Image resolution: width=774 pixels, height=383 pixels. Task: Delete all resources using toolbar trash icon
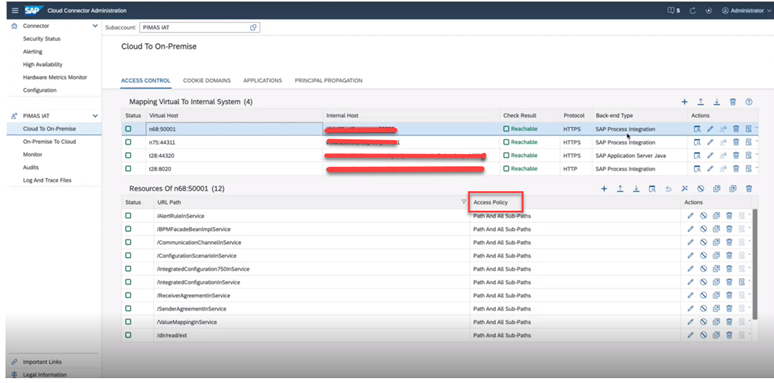click(749, 189)
